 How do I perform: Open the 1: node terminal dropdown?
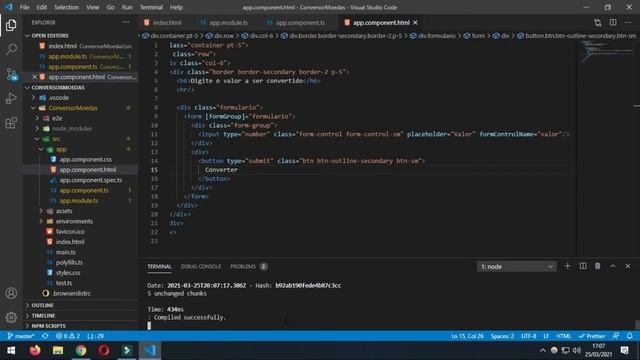[516, 267]
